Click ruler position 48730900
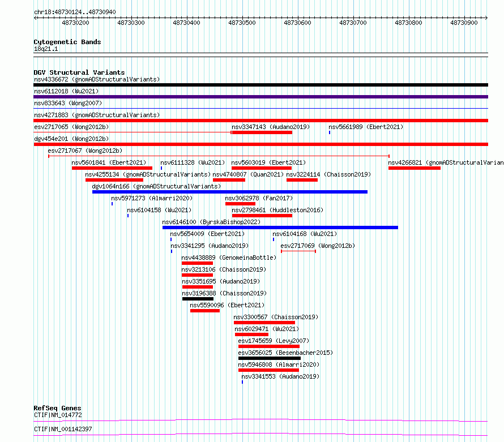504x442 pixels. (464, 23)
